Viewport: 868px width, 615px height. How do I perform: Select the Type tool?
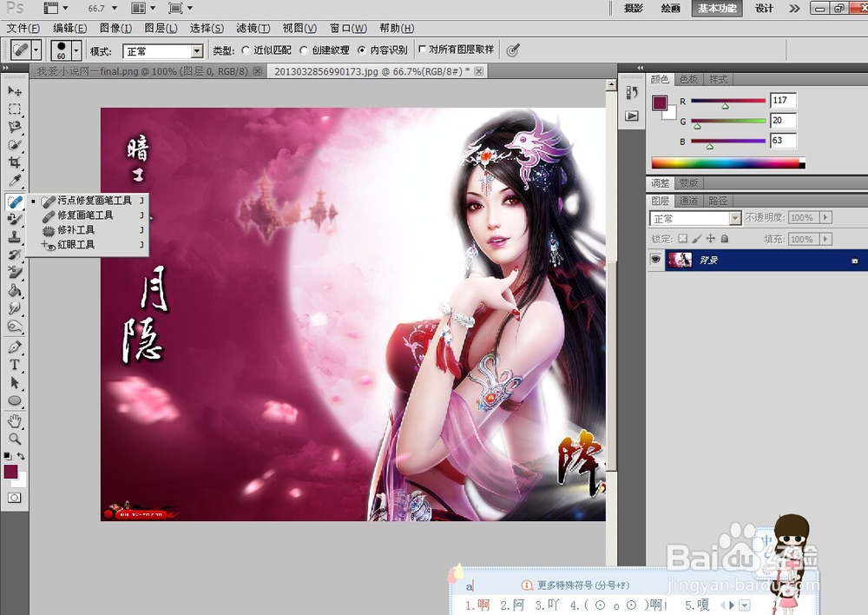point(15,365)
